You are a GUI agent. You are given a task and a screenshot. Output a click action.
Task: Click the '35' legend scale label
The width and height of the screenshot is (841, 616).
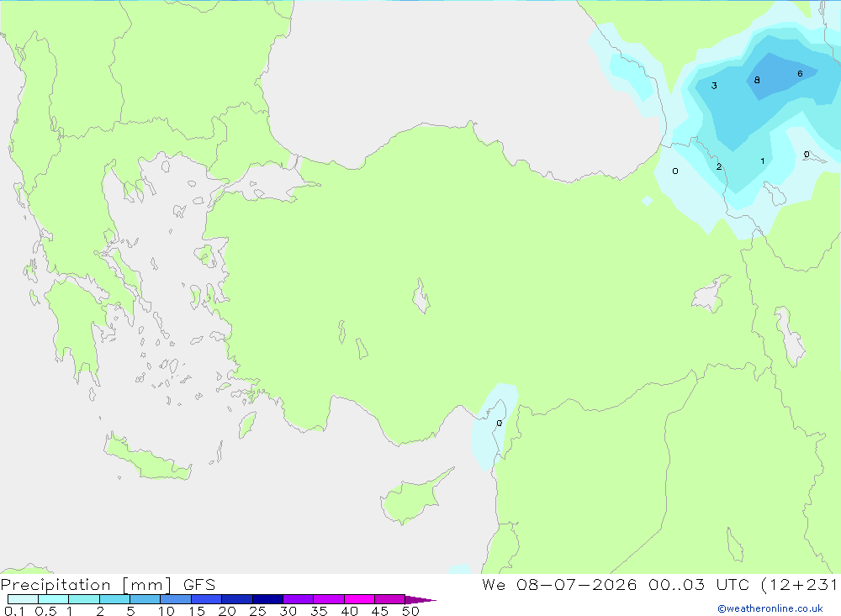(x=319, y=611)
